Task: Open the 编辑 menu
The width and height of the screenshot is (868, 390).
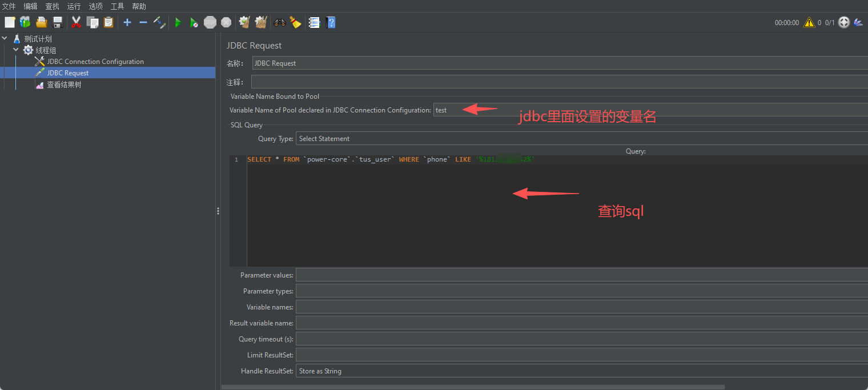Action: coord(30,6)
